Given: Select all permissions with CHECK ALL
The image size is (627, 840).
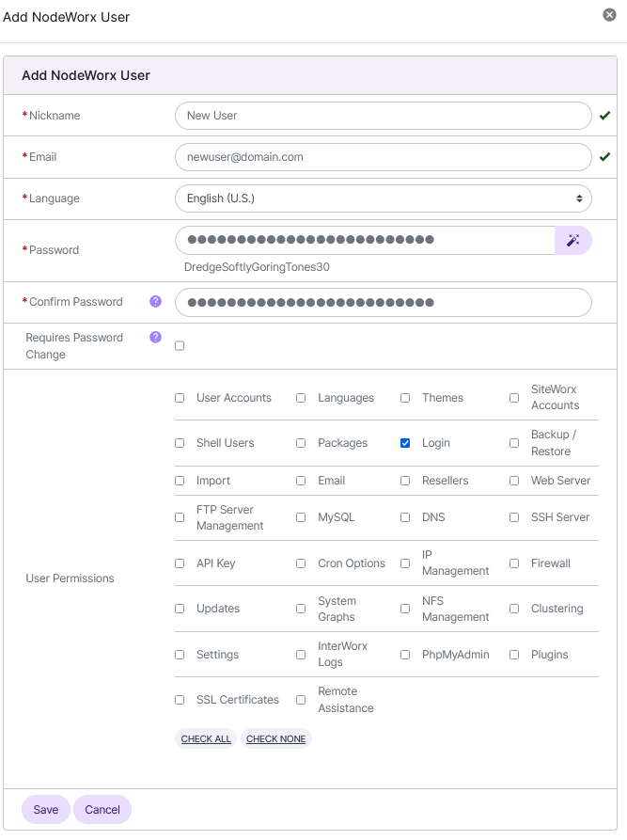Looking at the screenshot, I should [205, 738].
